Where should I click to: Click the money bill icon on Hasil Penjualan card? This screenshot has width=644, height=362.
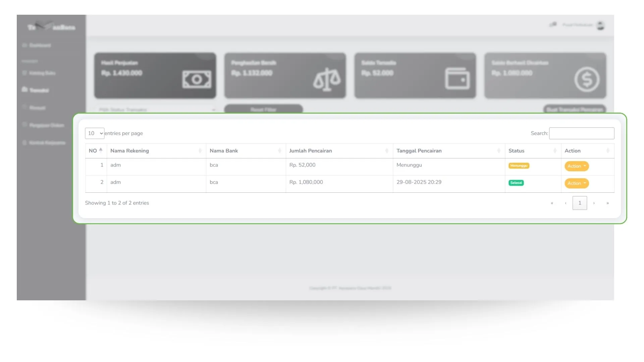tap(197, 79)
